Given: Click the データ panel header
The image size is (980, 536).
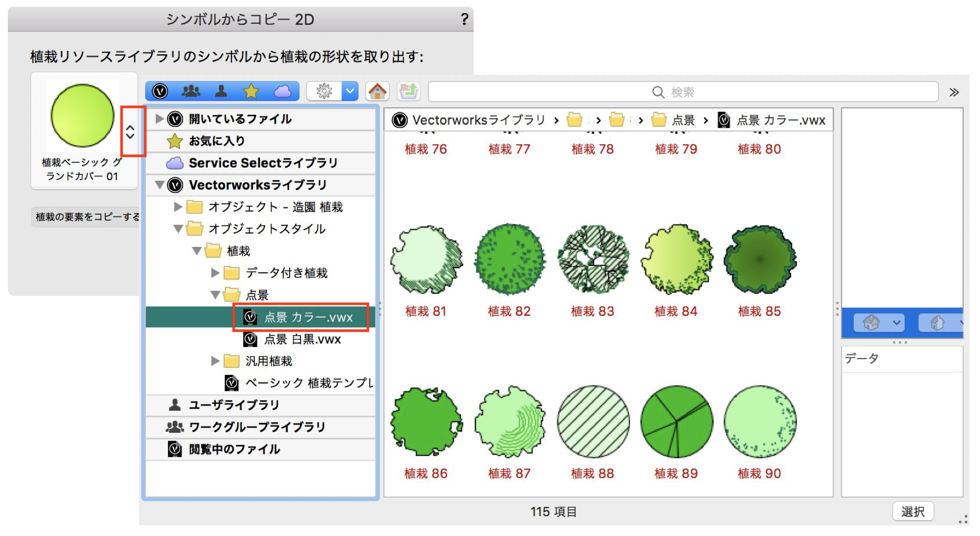Looking at the screenshot, I should (x=902, y=359).
